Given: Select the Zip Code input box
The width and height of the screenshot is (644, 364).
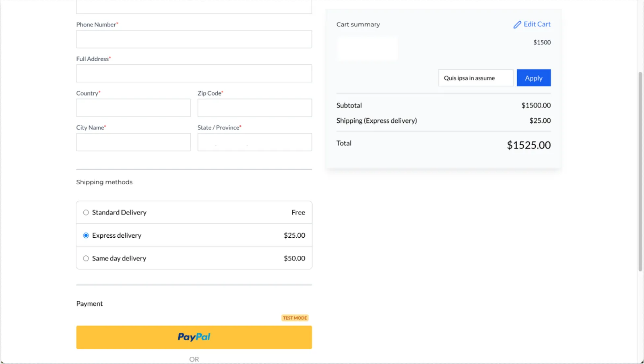Looking at the screenshot, I should click(255, 108).
